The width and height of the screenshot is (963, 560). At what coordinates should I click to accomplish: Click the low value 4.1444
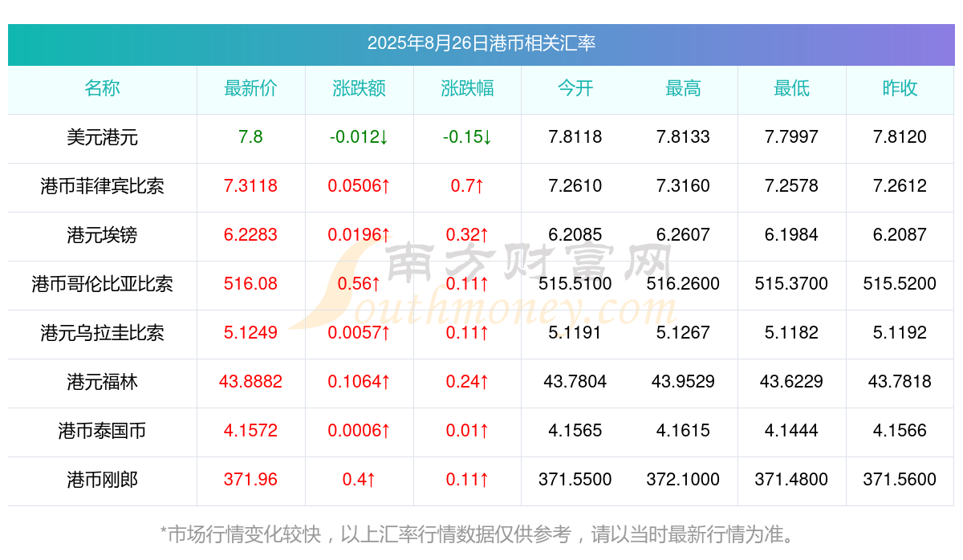pos(792,431)
